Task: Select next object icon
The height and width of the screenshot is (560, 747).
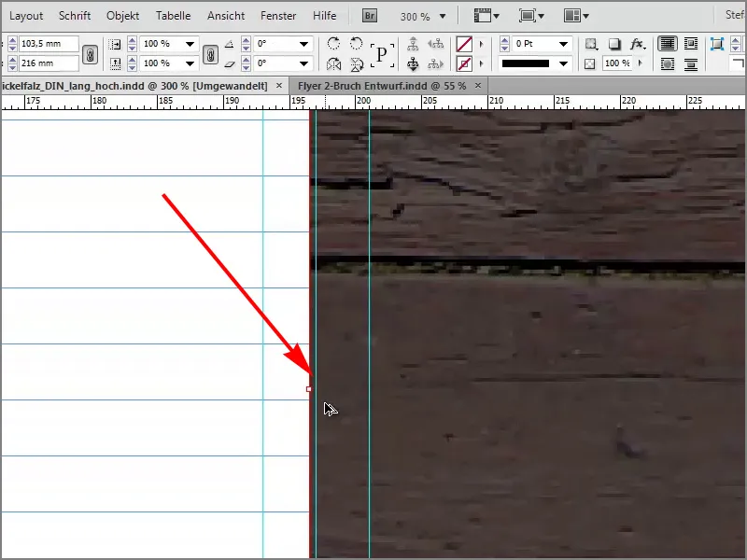Action: [x=435, y=63]
